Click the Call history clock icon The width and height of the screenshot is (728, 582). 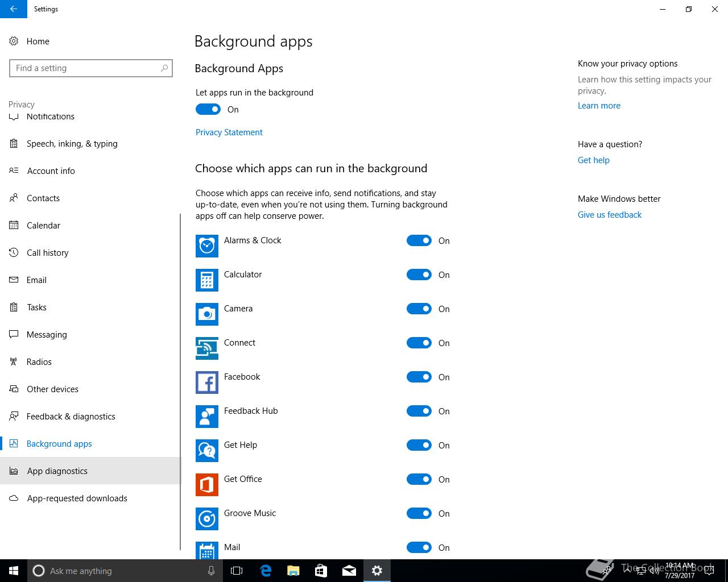coord(14,253)
